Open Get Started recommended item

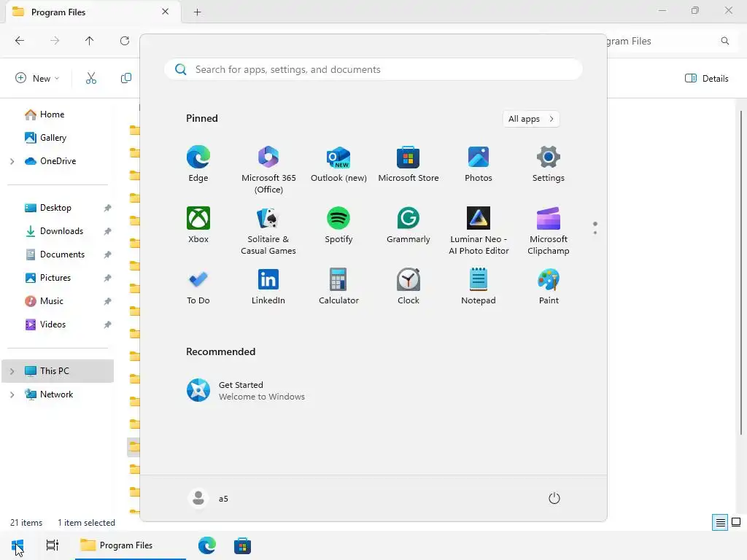pos(246,391)
